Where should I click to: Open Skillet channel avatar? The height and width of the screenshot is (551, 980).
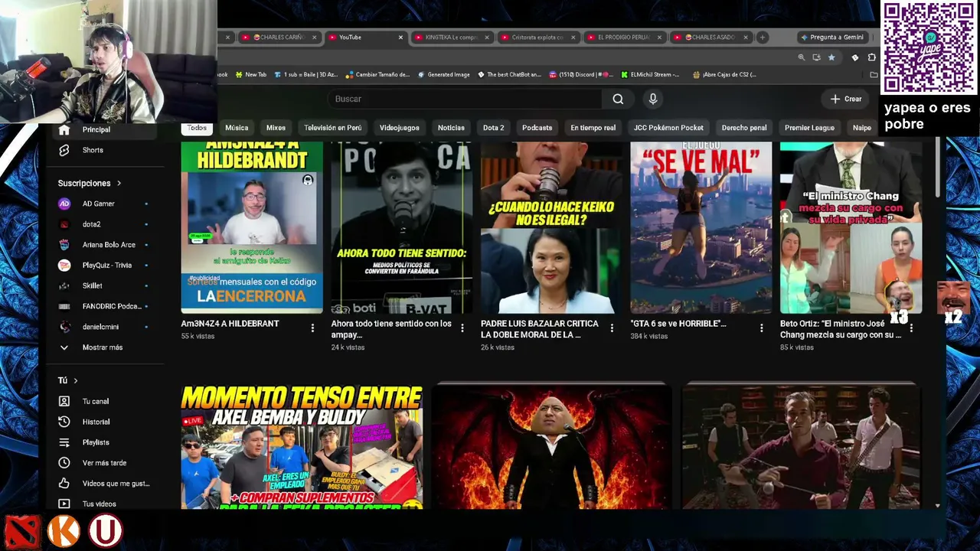pos(64,285)
